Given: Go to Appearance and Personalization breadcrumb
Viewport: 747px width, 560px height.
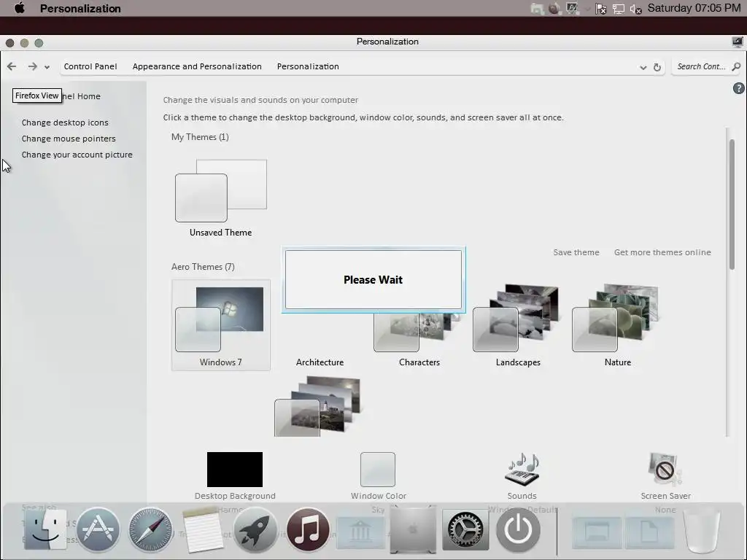Looking at the screenshot, I should tap(197, 66).
